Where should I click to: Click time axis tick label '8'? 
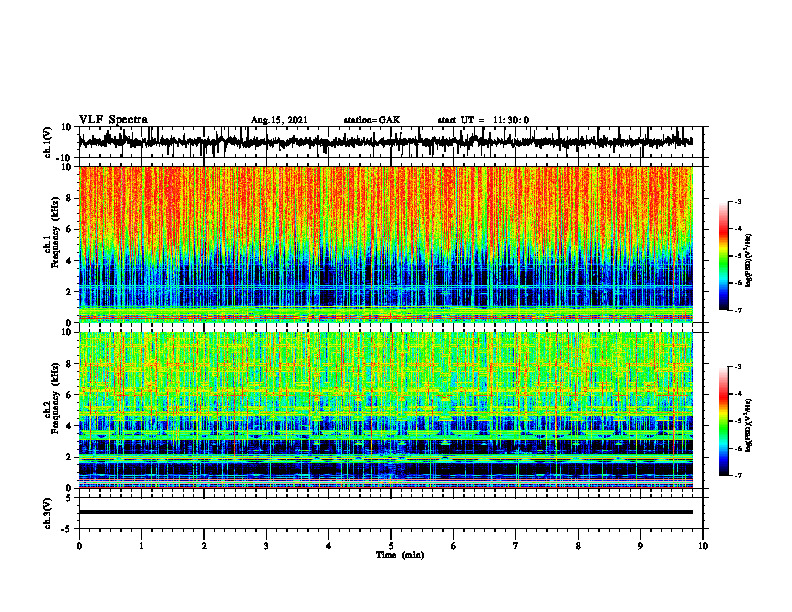578,546
